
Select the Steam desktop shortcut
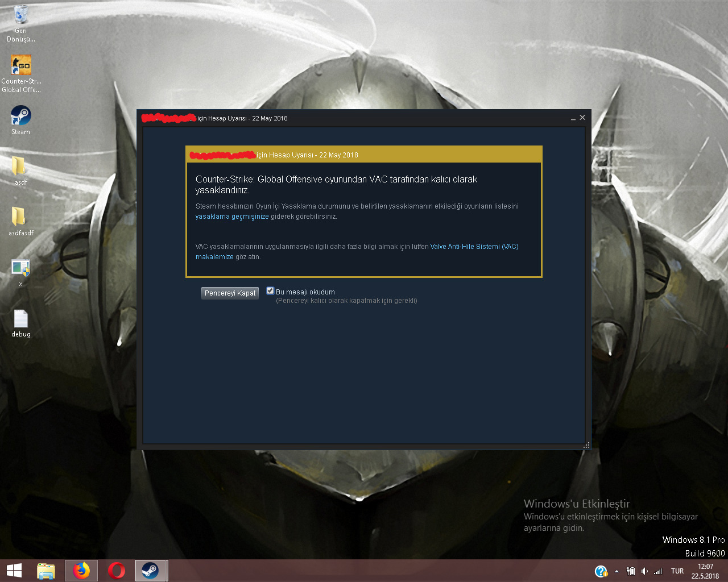pyautogui.click(x=20, y=120)
